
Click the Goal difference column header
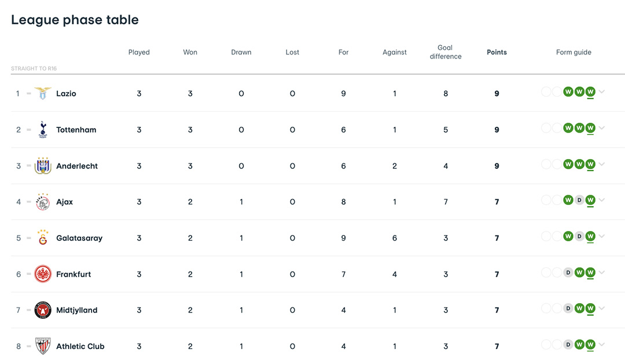pos(446,52)
